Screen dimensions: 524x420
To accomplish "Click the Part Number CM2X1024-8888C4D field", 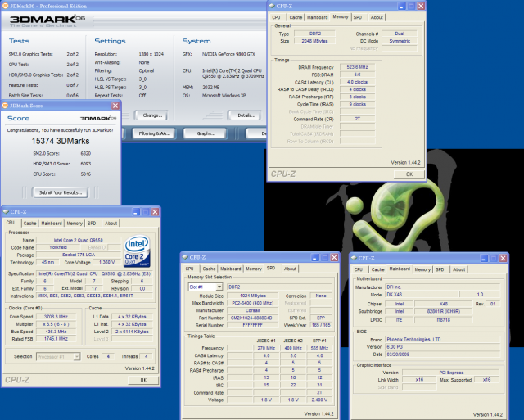I will 253,318.
